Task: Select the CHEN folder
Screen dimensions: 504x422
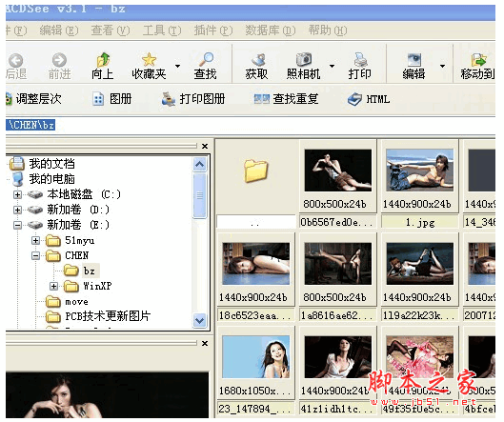Action: tap(77, 255)
